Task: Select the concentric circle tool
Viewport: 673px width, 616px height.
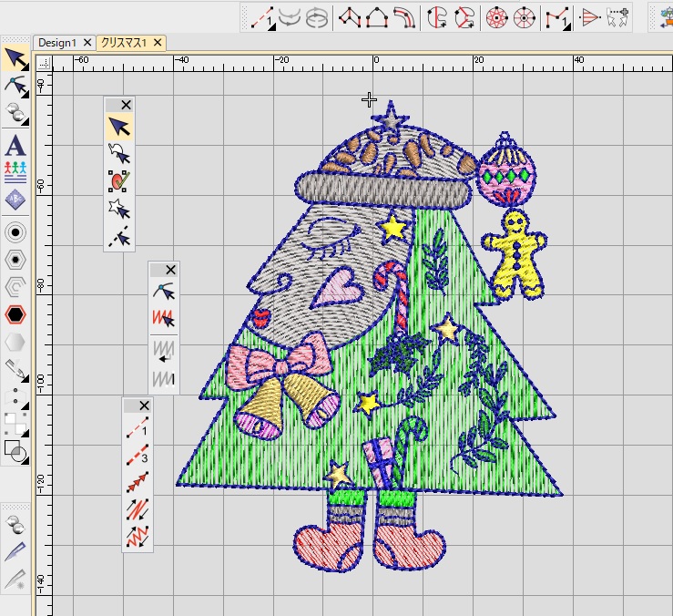Action: [x=15, y=232]
